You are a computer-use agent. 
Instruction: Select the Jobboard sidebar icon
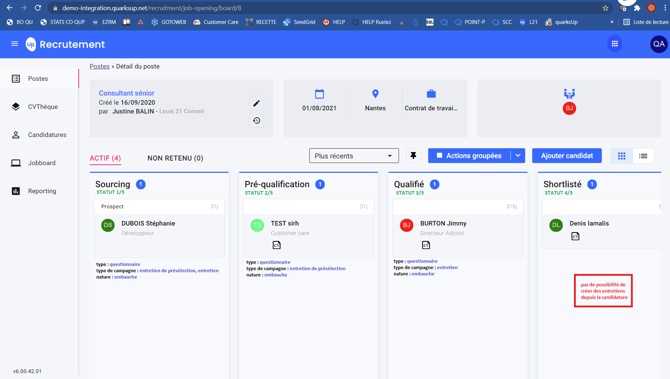16,163
